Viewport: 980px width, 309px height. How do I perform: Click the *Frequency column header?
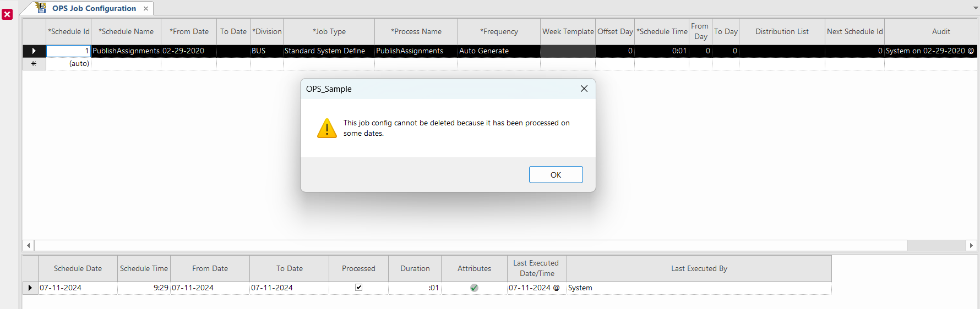tap(499, 31)
